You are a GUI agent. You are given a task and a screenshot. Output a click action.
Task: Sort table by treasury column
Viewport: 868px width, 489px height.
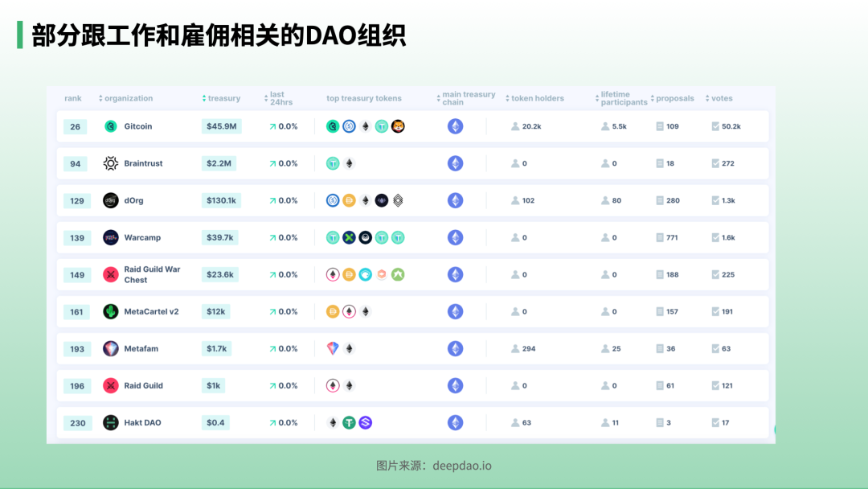point(221,98)
